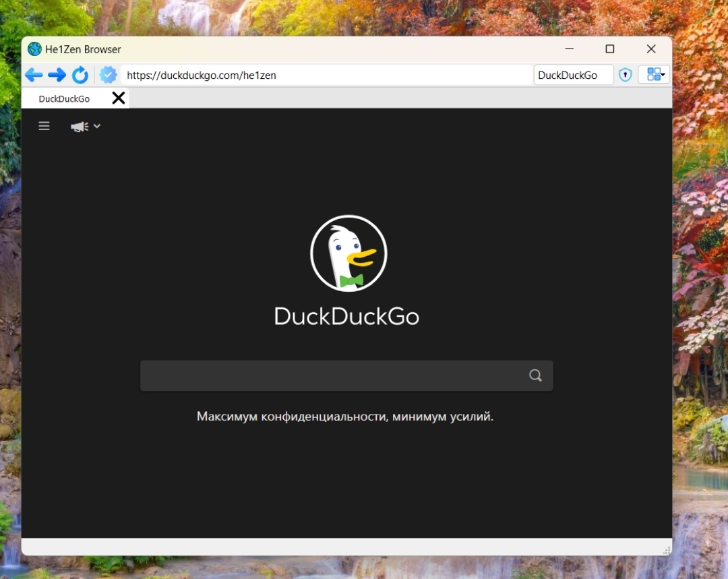Click the megaphone announcements icon
This screenshot has width=728, height=579.
(80, 126)
